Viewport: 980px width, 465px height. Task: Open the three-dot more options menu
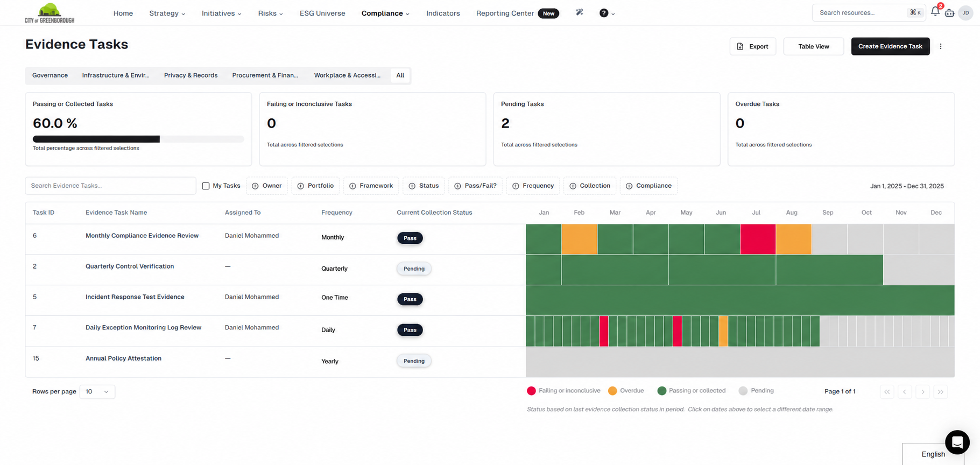point(941,46)
